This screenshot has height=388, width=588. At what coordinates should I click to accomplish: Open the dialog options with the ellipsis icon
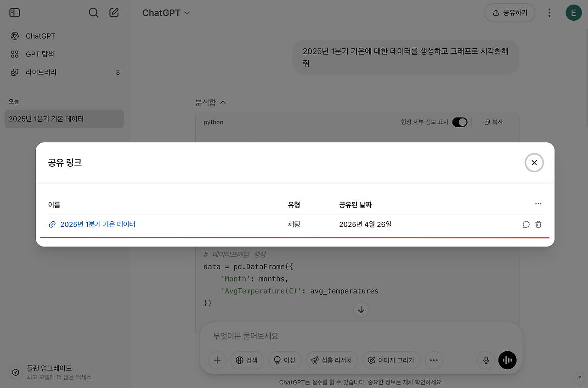[538, 203]
